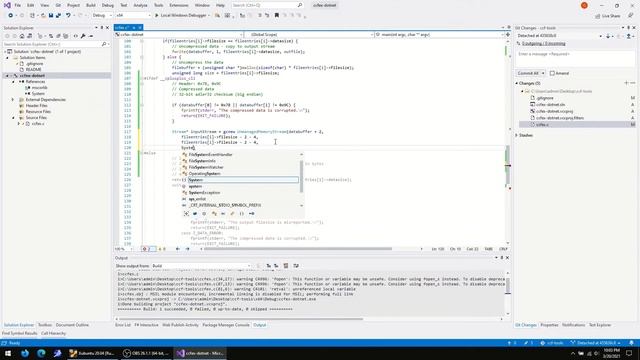Click the navigate previous issue arrow

click(x=178, y=249)
